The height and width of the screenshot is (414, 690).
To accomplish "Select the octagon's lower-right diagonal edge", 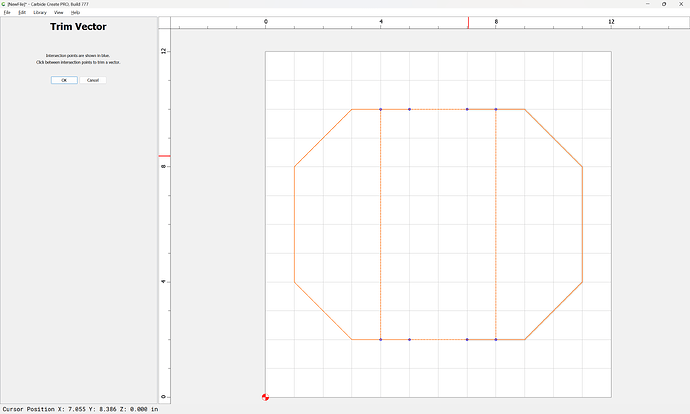I will point(553,311).
